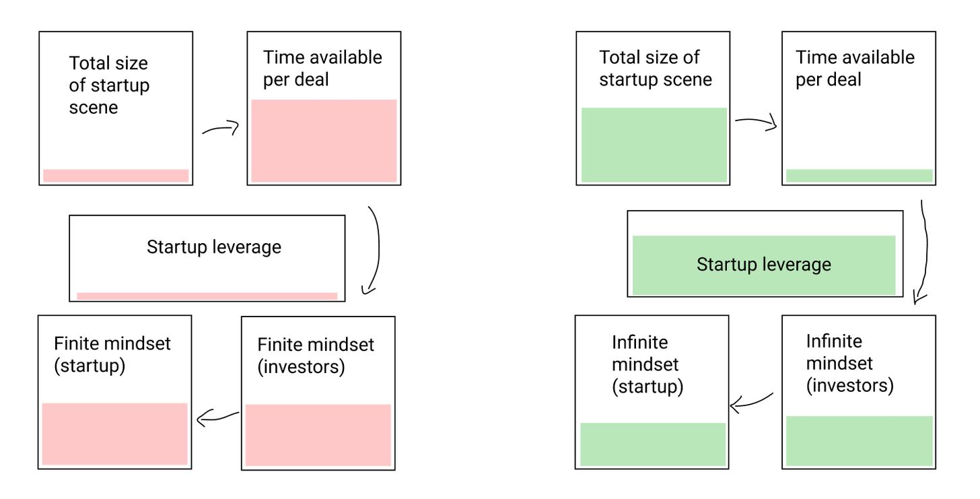Pick the green fill in the Infinite mindset (investors) box

[859, 441]
